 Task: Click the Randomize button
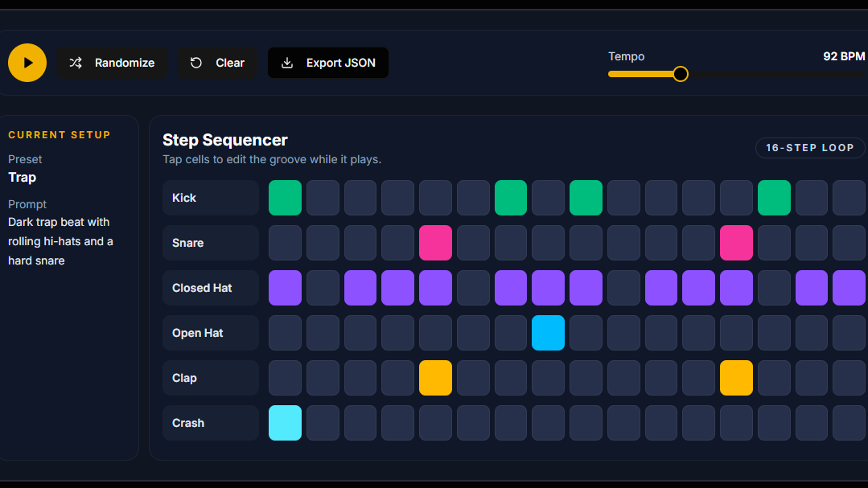click(112, 63)
